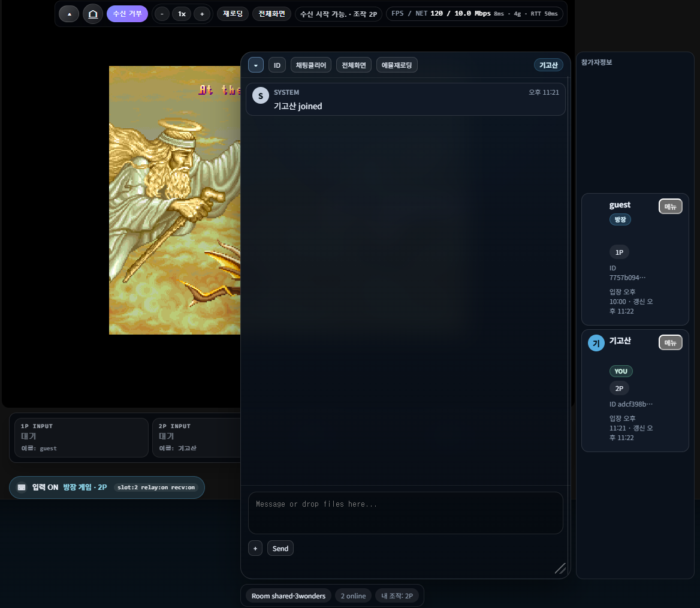Click 기고산's 2P slot badge
This screenshot has width=700, height=608.
click(x=619, y=388)
